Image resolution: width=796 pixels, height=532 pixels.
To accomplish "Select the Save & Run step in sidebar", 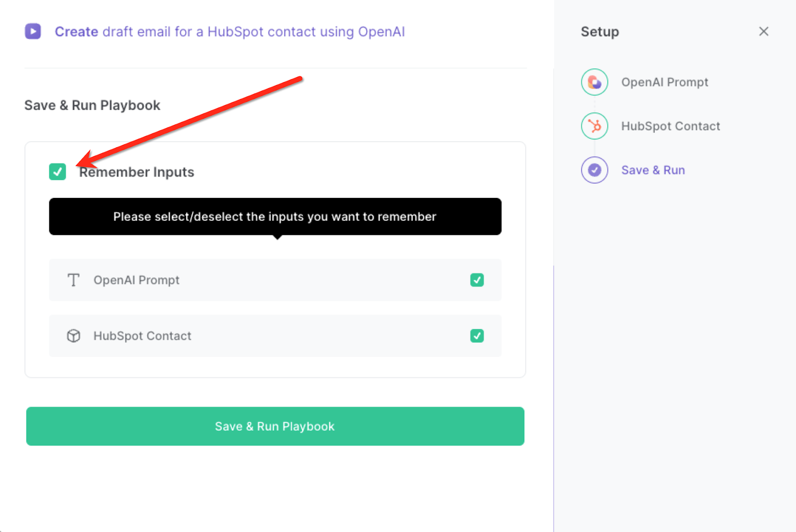I will tap(653, 170).
